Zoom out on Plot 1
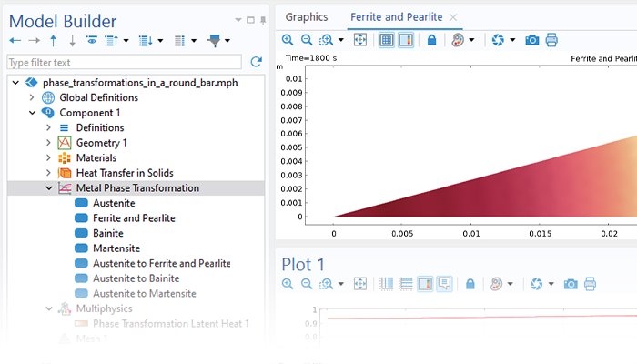Viewport: 637px width, 364px height. pyautogui.click(x=307, y=284)
